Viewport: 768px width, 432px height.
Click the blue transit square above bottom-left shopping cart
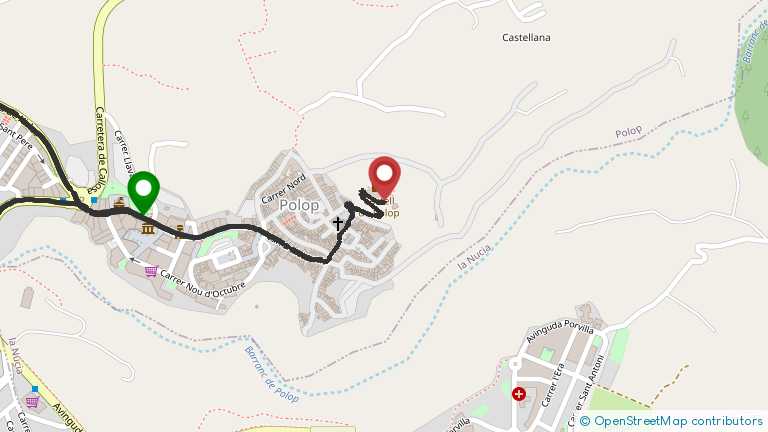point(35,389)
